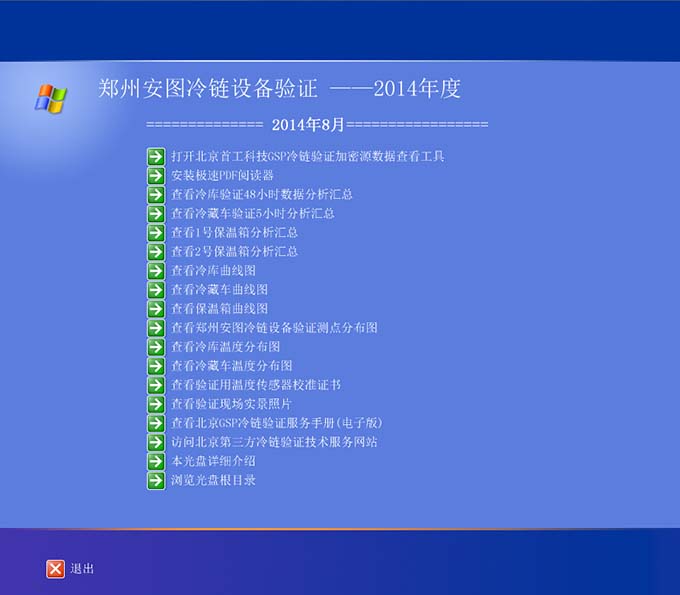Click the 2014年8月 section heading

tap(307, 125)
